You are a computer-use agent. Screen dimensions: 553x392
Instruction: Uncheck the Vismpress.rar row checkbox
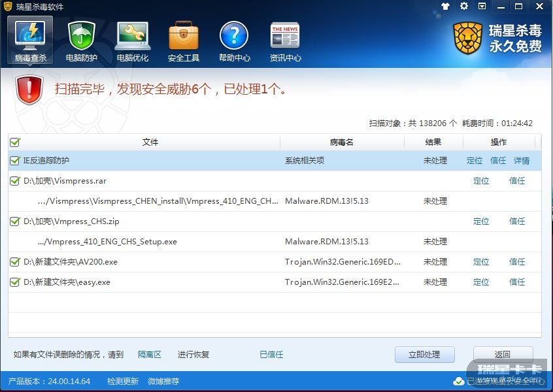point(15,181)
